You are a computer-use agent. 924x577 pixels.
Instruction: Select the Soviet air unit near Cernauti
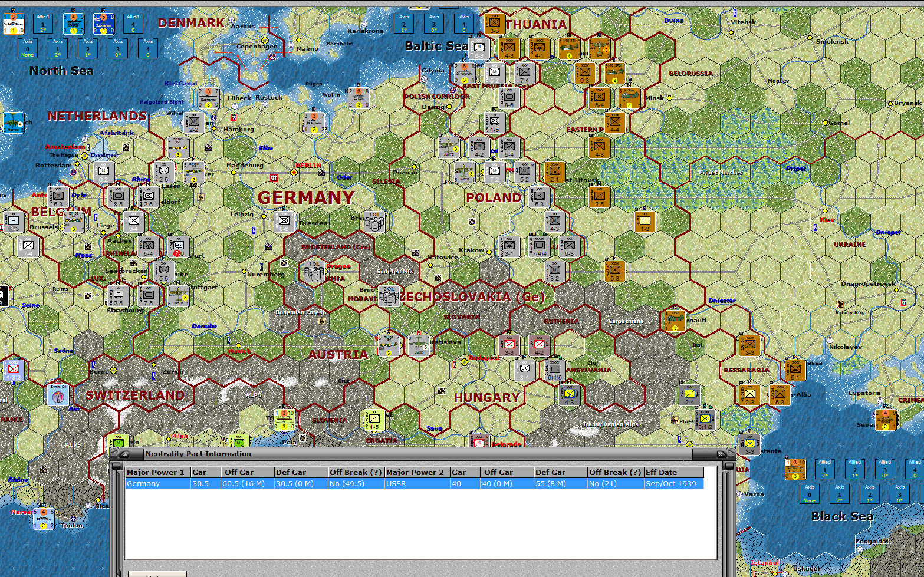pyautogui.click(x=675, y=321)
